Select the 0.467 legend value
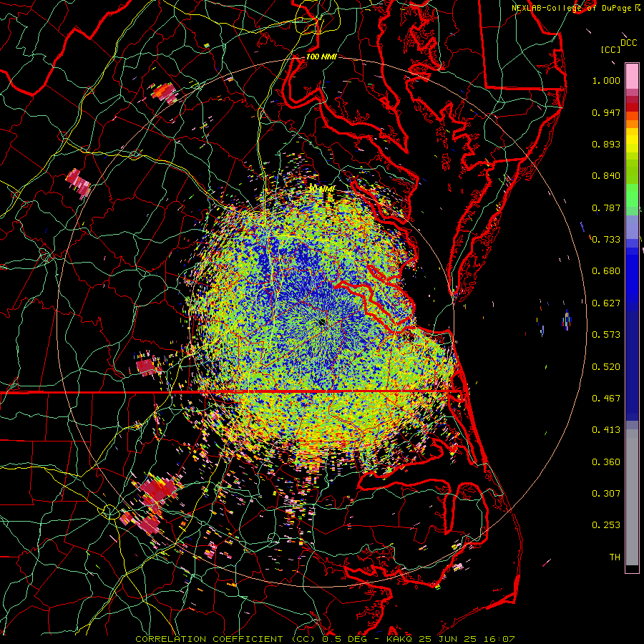Viewport: 644px width, 644px height. pos(606,399)
